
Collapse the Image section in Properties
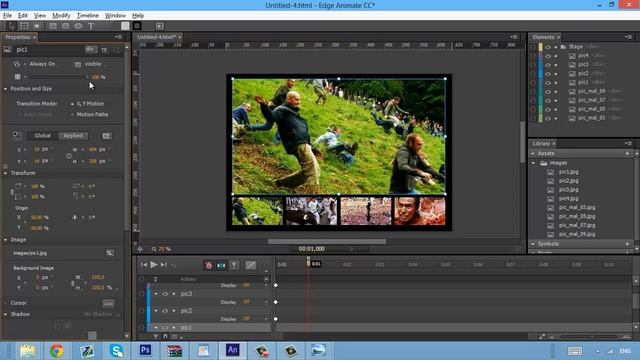point(6,240)
